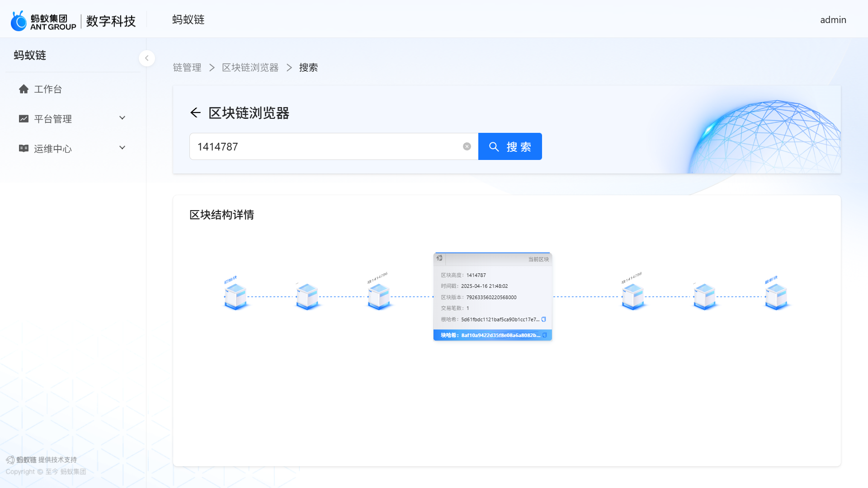Click the search input containing 1414787
This screenshot has height=488, width=868.
click(325, 146)
